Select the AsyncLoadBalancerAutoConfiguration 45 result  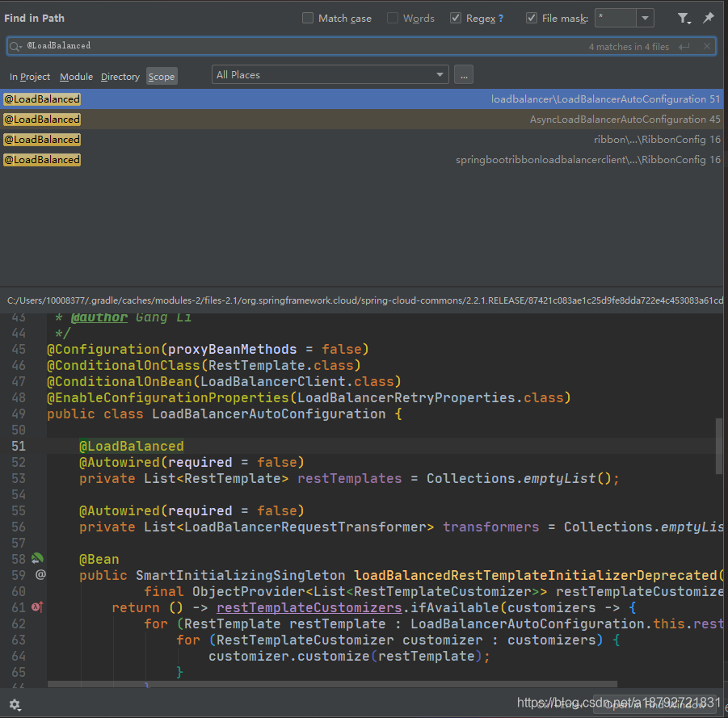tap(362, 120)
